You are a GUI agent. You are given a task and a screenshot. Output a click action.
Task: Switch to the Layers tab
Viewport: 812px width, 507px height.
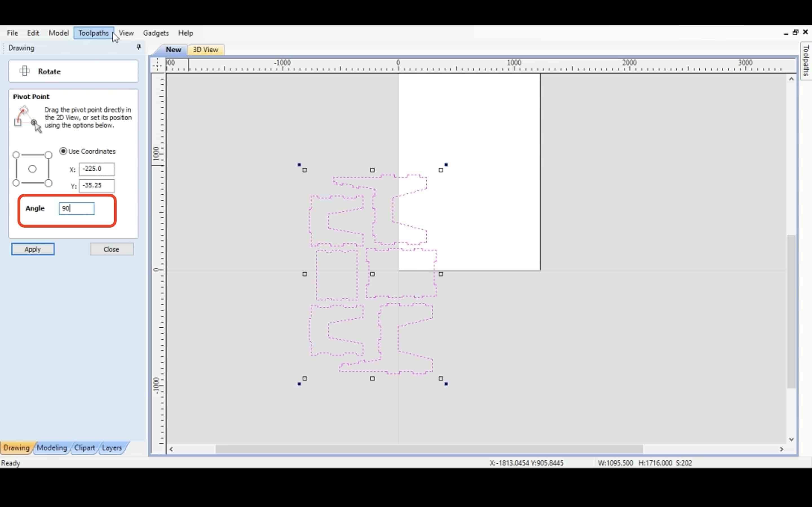pyautogui.click(x=112, y=447)
